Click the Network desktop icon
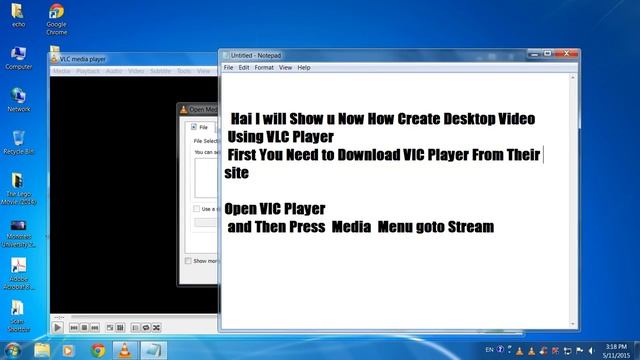The width and height of the screenshot is (640, 360). [18, 100]
